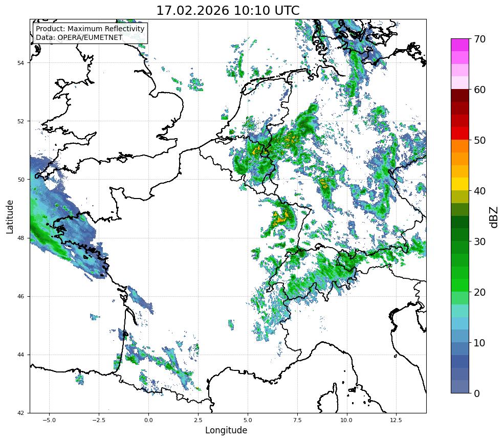Click the latitude tick label 52
This screenshot has width=504, height=440.
click(x=20, y=121)
